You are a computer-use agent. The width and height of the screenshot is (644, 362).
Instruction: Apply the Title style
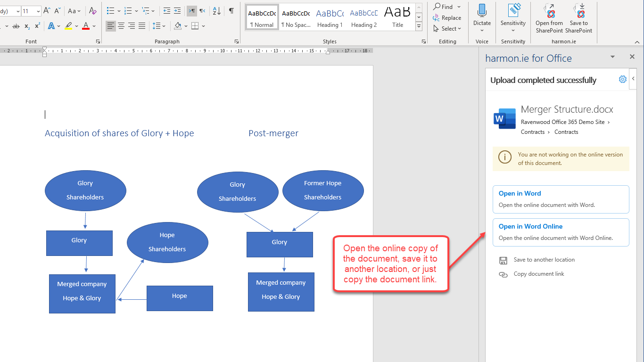tap(398, 17)
